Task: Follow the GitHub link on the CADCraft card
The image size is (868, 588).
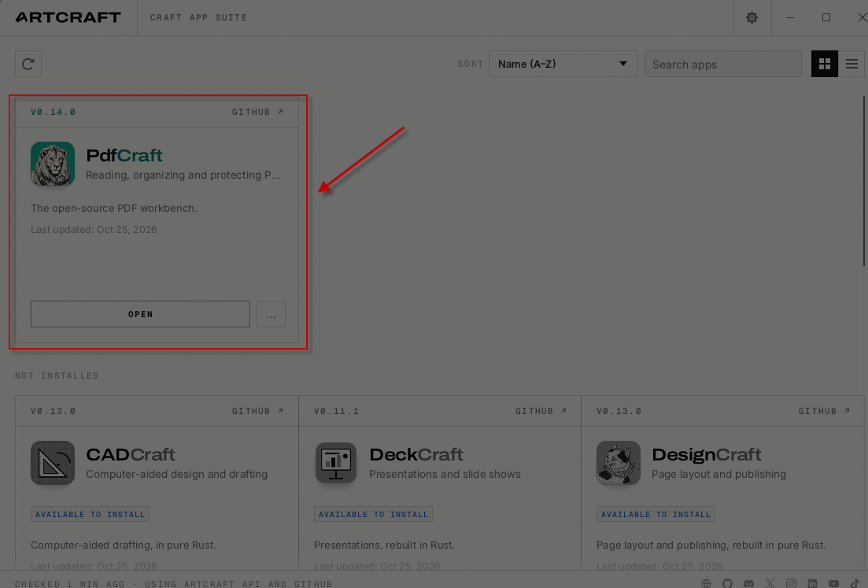Action: (x=257, y=411)
